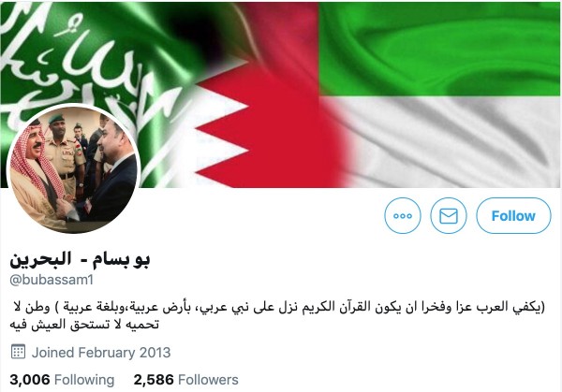Click the green stripe of the right flag
The height and width of the screenshot is (392, 562).
click(x=440, y=49)
